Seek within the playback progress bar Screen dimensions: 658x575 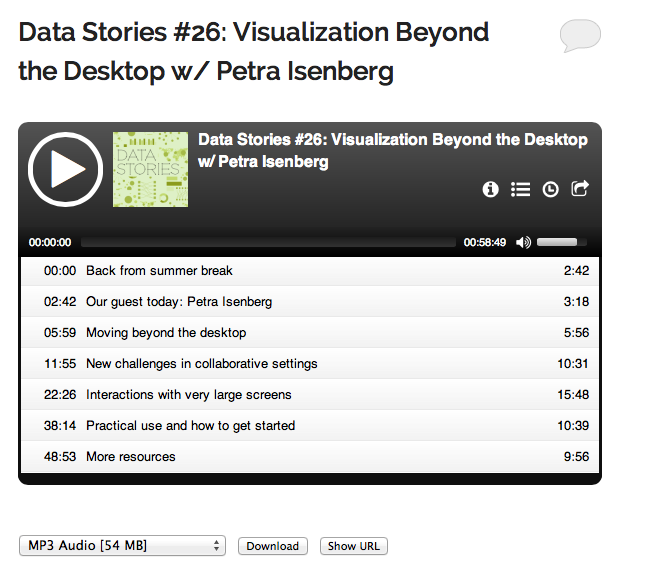[268, 242]
